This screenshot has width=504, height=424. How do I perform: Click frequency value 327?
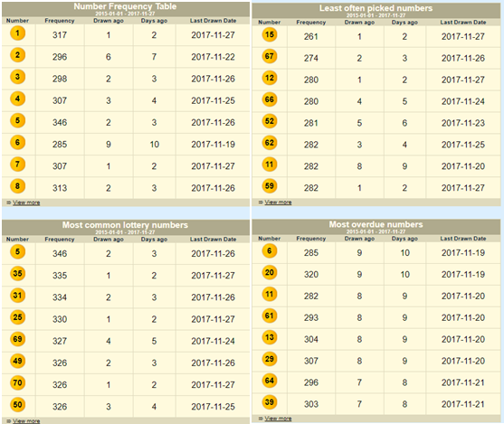[x=60, y=341]
